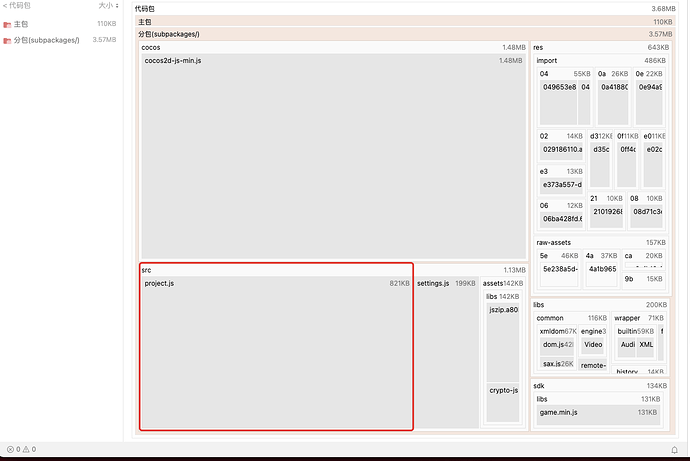Select the 0a4188 file block
The height and width of the screenshot is (461, 690).
coord(613,103)
